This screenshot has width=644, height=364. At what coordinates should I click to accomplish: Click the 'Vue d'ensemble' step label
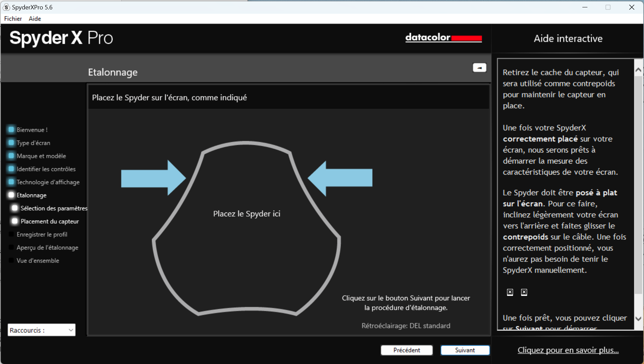(38, 260)
